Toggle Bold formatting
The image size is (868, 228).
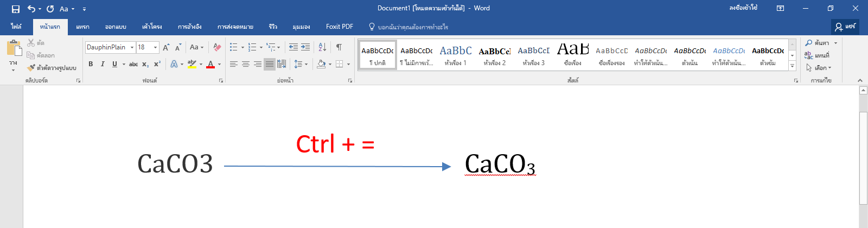click(91, 64)
